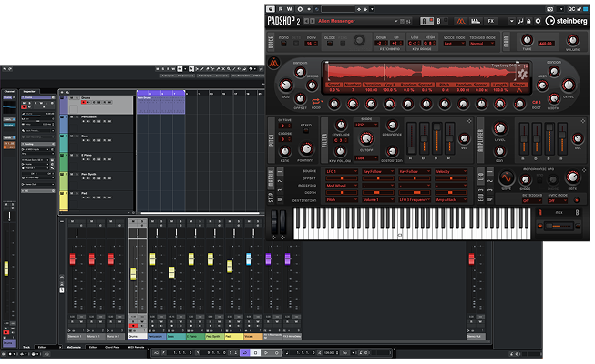Select the Zoom magnifier tool in Cubase toolbar
The image size is (595, 364).
(x=229, y=69)
